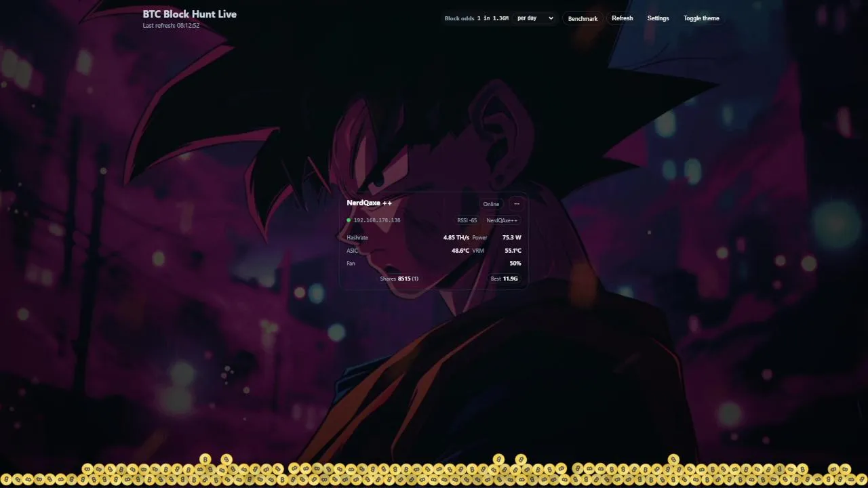Click the Best 11.9G badge
This screenshot has width=868, height=488.
(505, 279)
